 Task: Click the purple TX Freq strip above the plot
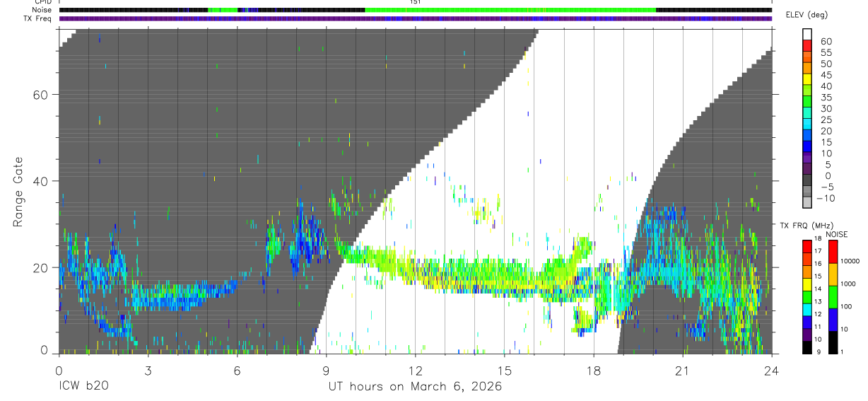click(415, 18)
